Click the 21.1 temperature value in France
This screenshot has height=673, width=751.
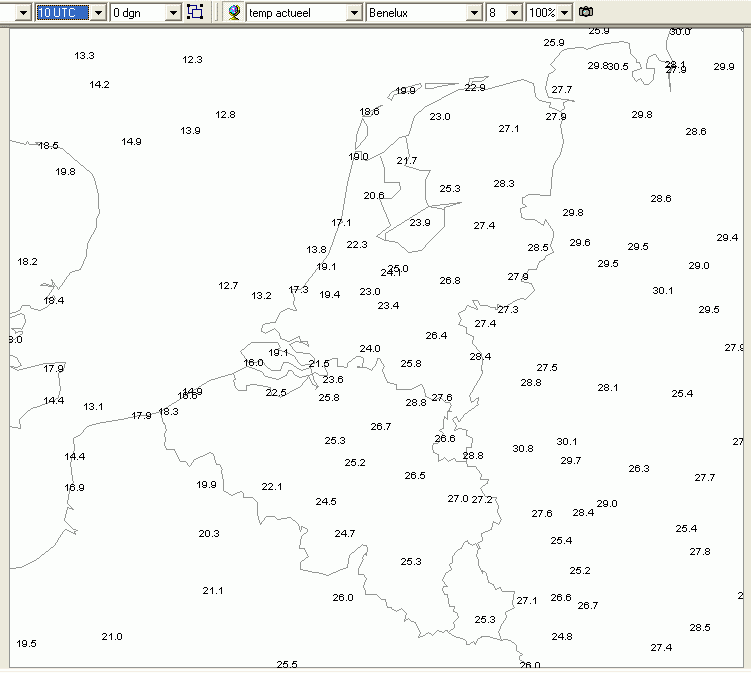(213, 591)
